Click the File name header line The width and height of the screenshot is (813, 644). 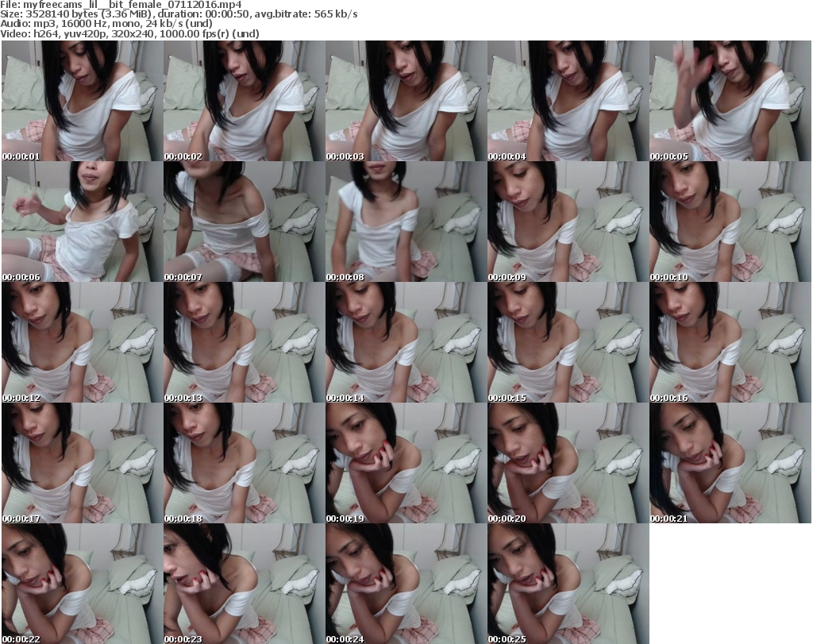click(121, 5)
